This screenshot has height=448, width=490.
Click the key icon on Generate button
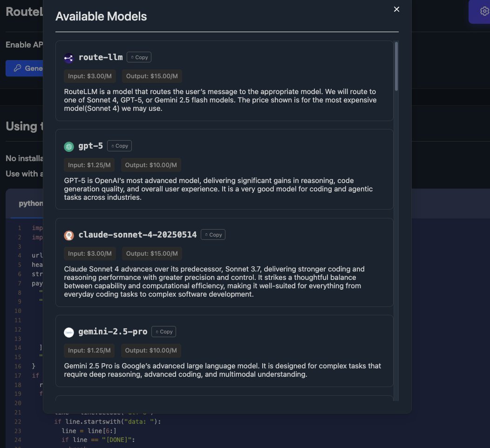point(17,68)
